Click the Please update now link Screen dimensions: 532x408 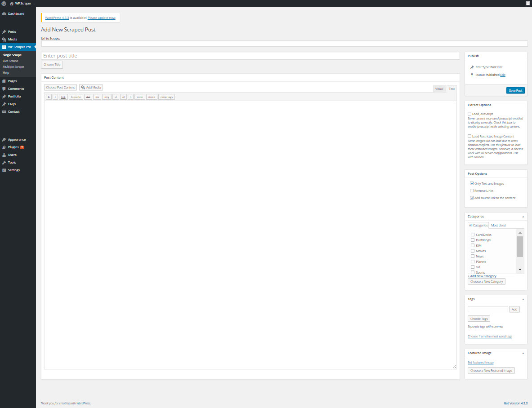pyautogui.click(x=102, y=18)
